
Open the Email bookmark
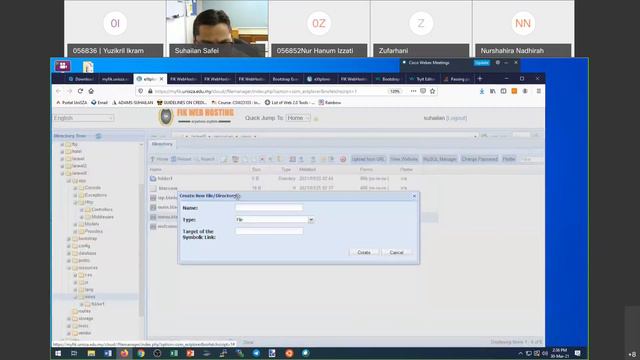[100, 102]
